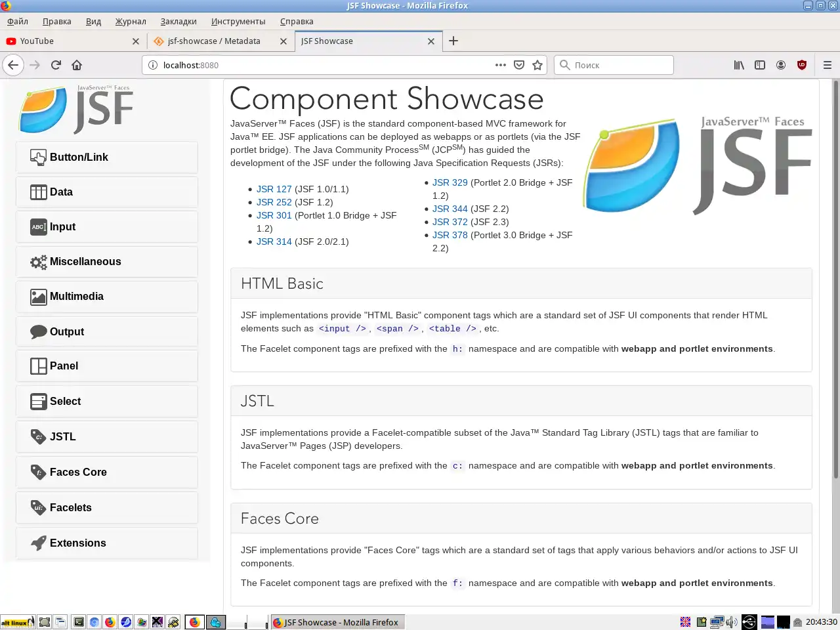The image size is (840, 630).
Task: Expand the Input category
Action: pos(107,227)
